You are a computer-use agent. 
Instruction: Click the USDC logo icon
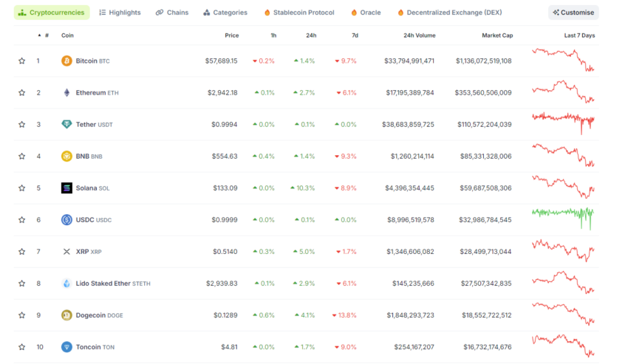66,220
